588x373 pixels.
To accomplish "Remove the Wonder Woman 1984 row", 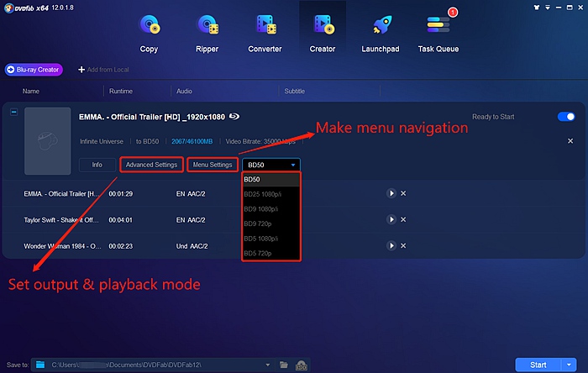I will point(403,246).
